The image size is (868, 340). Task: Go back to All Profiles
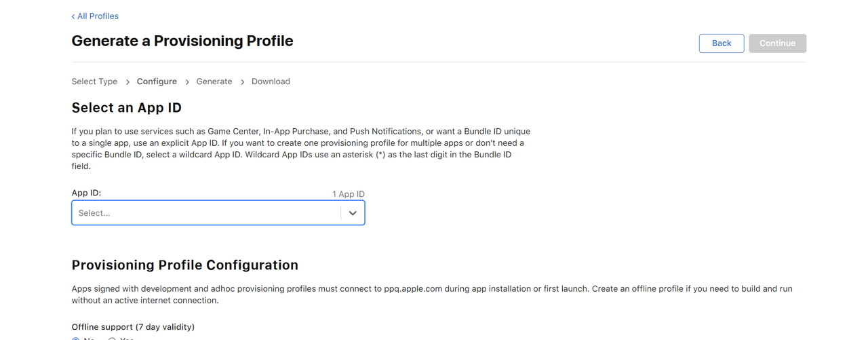click(98, 16)
